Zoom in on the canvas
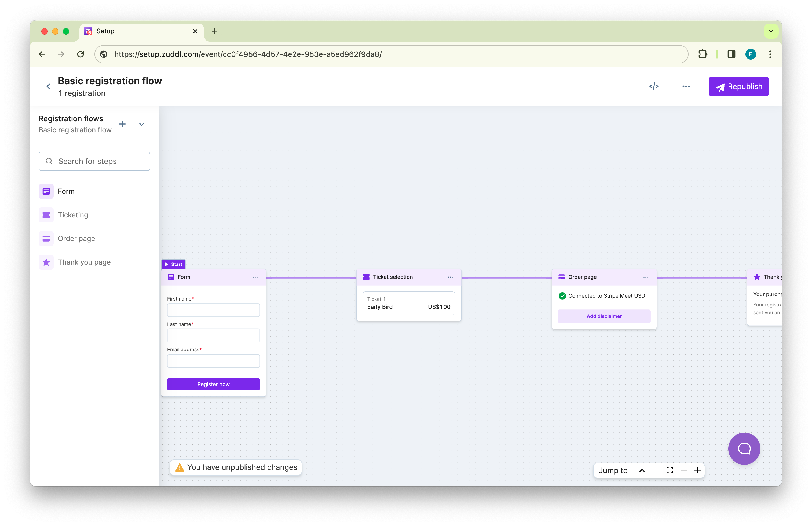Screen dimensions: 812x526 [x=698, y=470]
